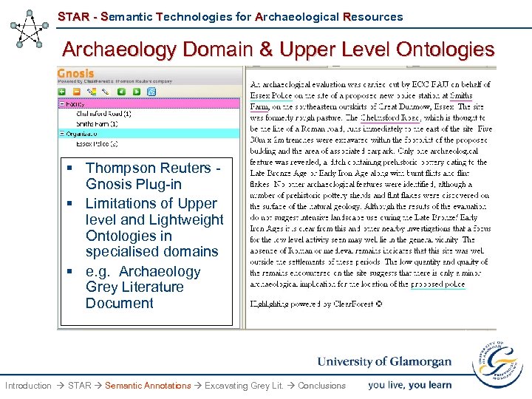Click the blue Gnosis settings icon
Screen dimensions: 532x399
151,92
